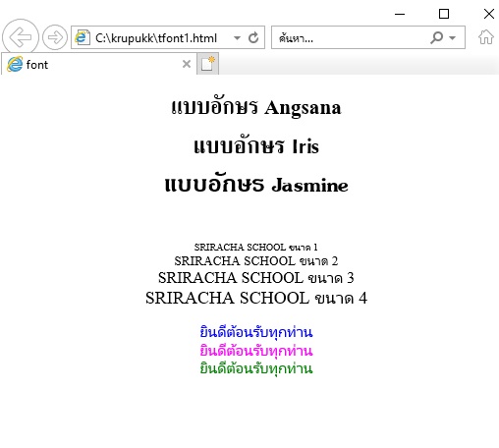This screenshot has height=448, width=499.
Task: Click the IE logo on the font tab
Action: [15, 64]
